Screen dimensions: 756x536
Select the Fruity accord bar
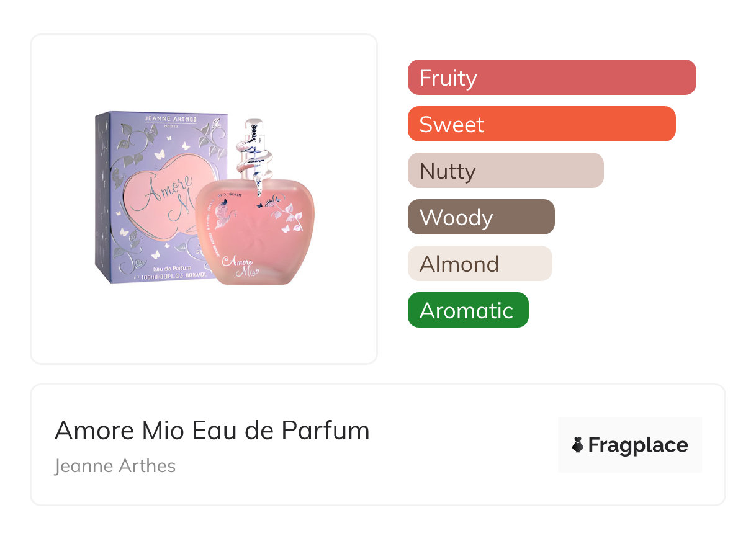click(551, 78)
